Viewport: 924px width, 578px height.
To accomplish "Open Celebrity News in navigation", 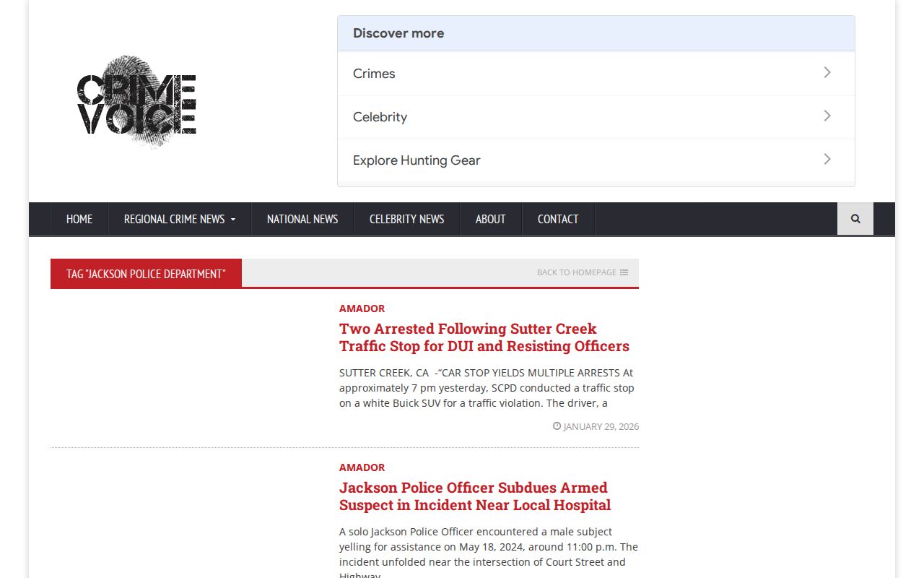I will [406, 219].
